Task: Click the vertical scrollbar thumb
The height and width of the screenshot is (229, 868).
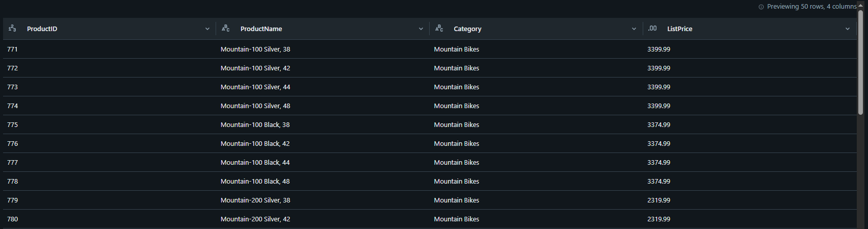Action: pyautogui.click(x=860, y=61)
